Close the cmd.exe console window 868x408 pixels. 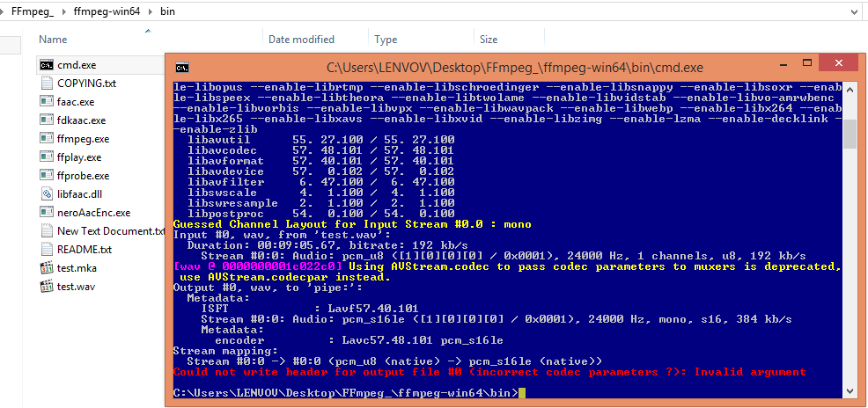pos(838,62)
